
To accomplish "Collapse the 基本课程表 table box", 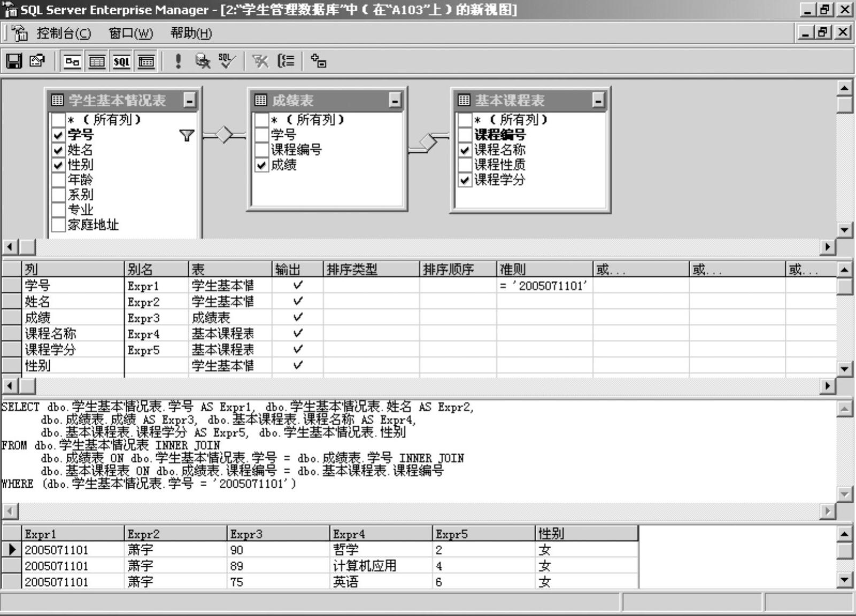I will click(598, 100).
